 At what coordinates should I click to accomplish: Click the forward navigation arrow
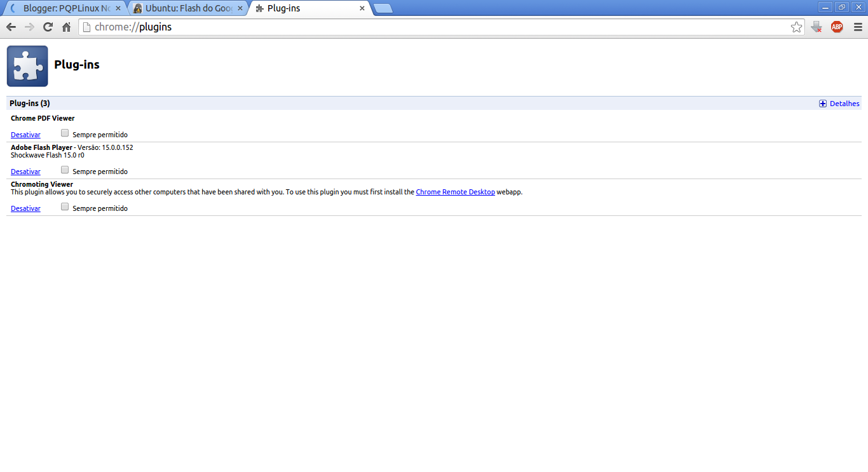[x=29, y=27]
